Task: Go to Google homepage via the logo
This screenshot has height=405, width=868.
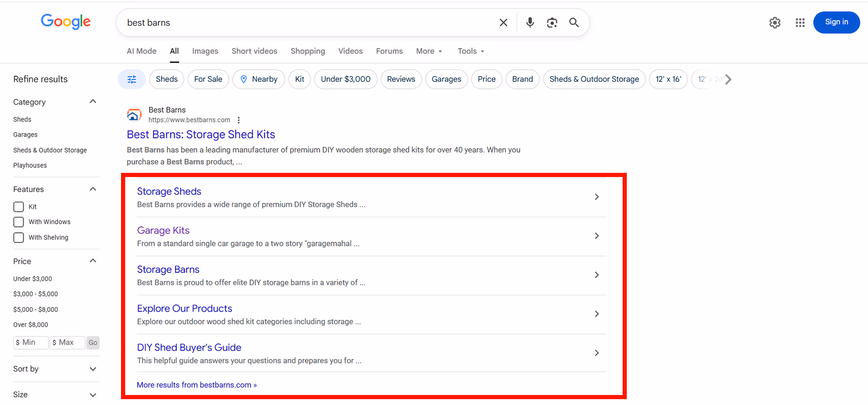Action: click(x=66, y=22)
